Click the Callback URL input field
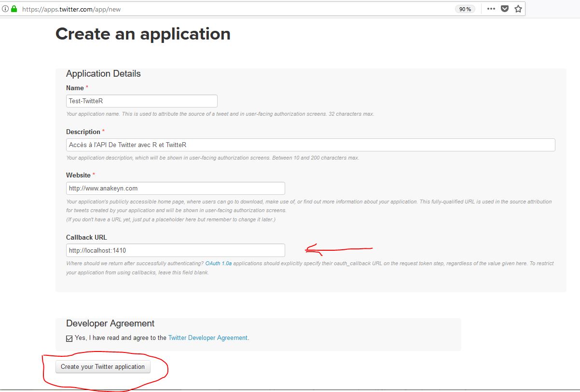580x392 pixels. (176, 250)
